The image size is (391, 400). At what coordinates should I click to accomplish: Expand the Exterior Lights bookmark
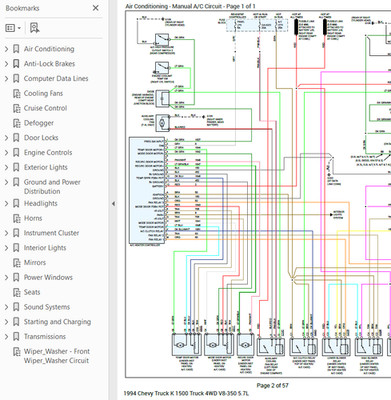[6, 167]
